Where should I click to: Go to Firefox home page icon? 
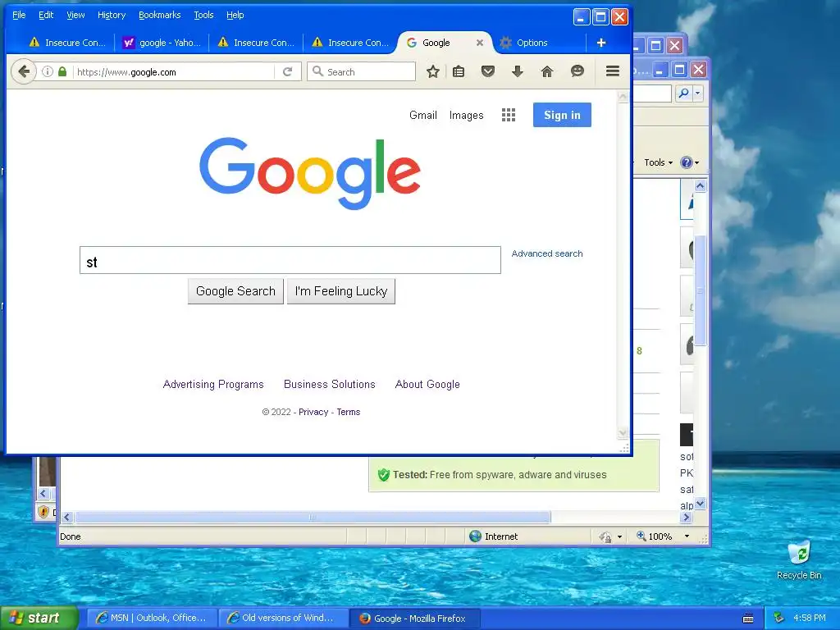547,71
